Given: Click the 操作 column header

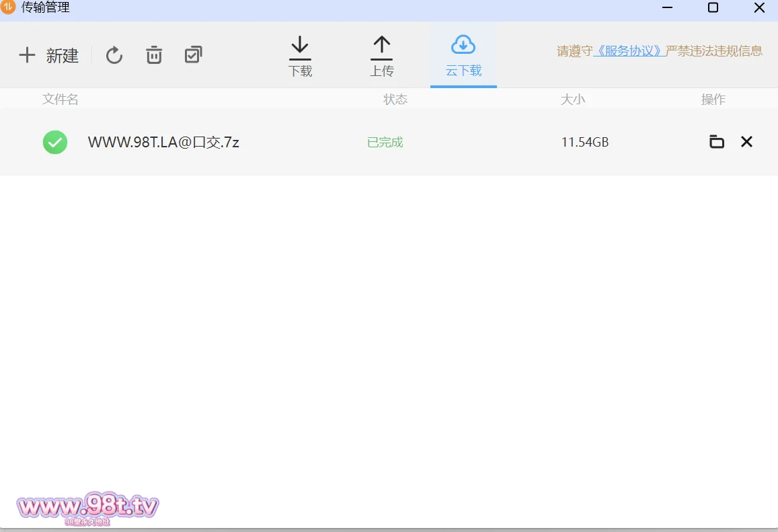Looking at the screenshot, I should [x=713, y=100].
